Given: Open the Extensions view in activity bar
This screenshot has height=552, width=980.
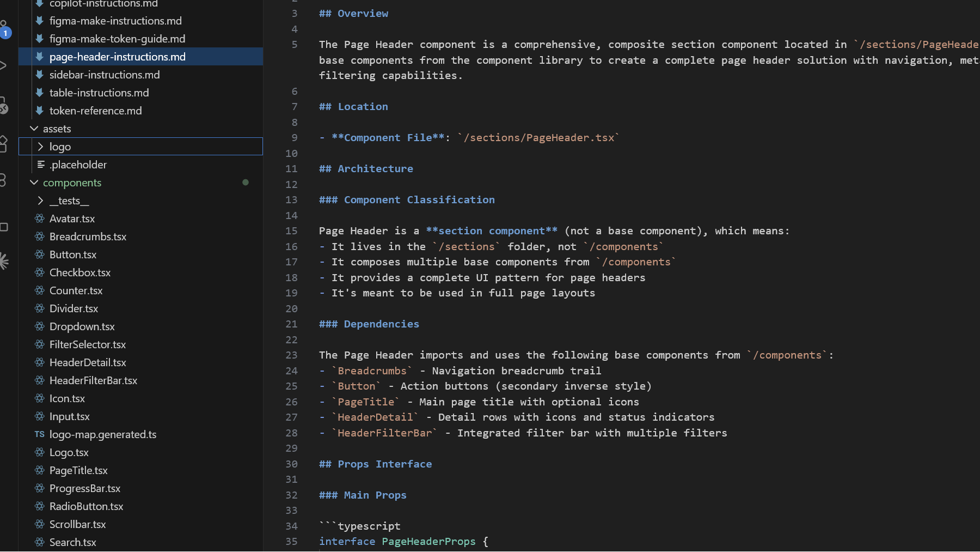Looking at the screenshot, I should coord(3,144).
